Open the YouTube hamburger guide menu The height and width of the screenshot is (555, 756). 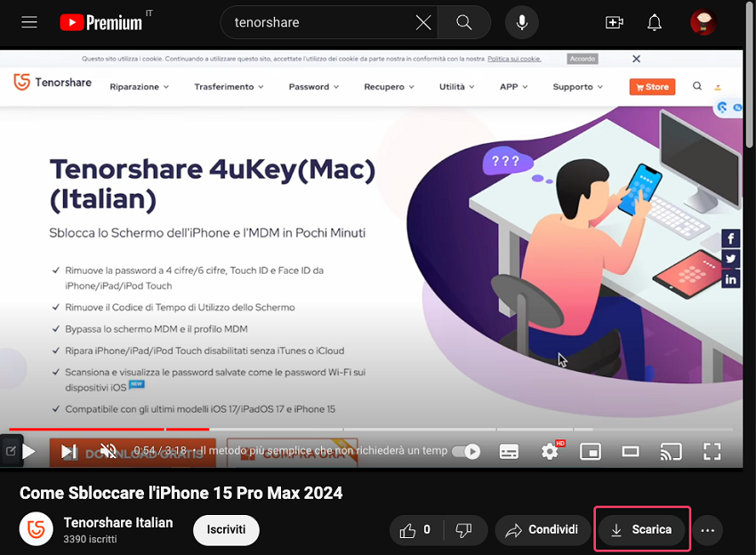click(x=29, y=22)
